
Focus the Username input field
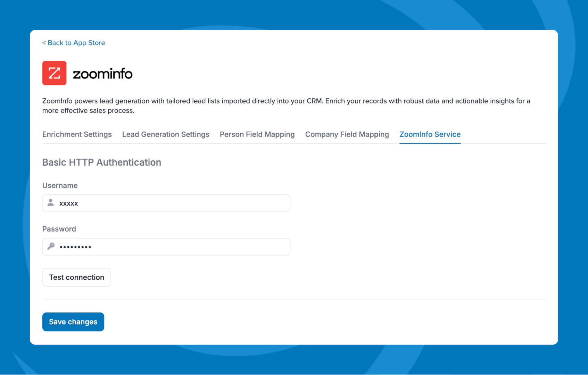pos(174,203)
